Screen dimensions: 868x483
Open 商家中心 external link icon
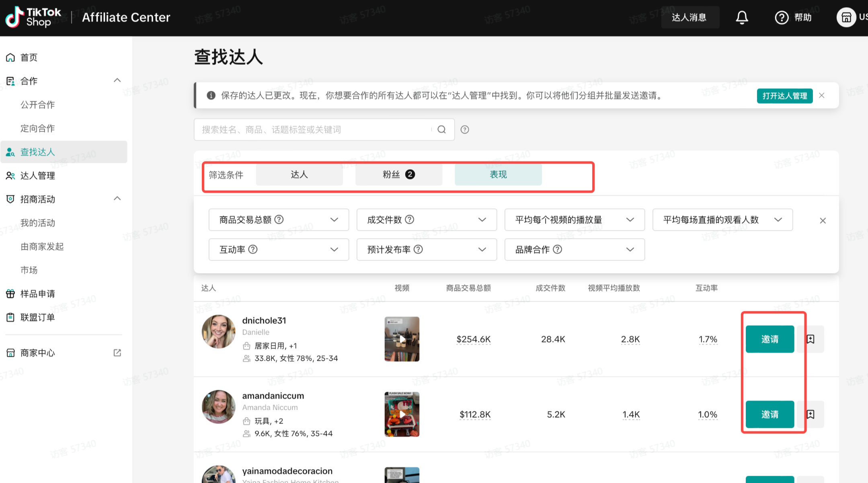(117, 353)
